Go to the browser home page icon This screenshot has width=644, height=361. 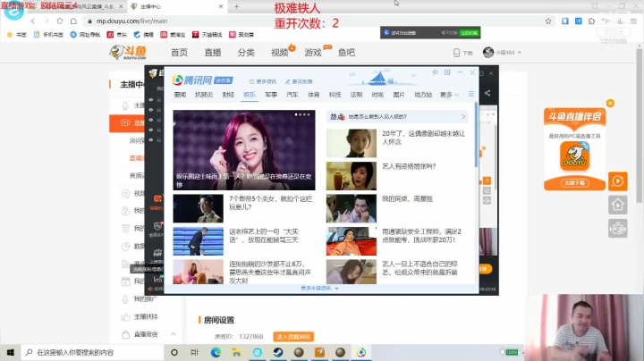point(73,21)
